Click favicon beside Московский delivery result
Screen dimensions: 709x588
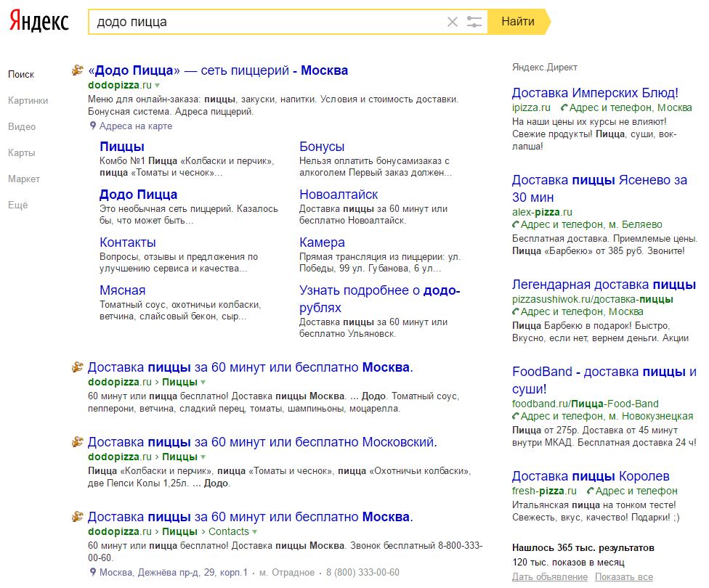(x=78, y=441)
